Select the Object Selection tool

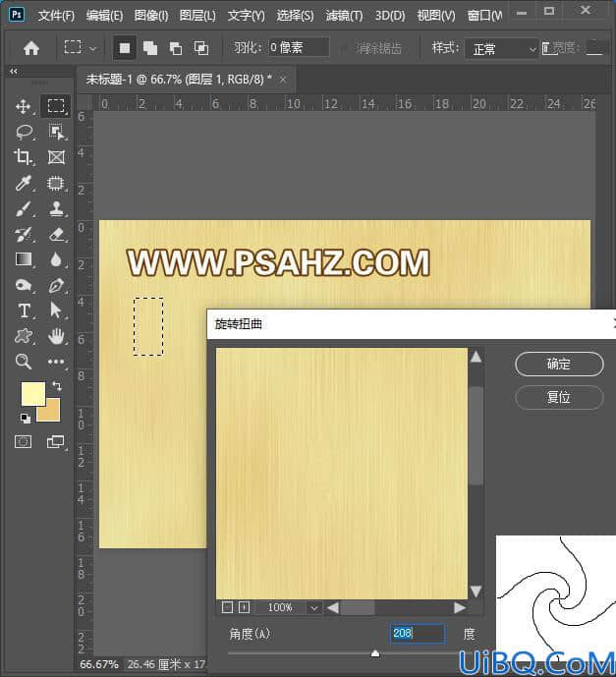pyautogui.click(x=56, y=132)
